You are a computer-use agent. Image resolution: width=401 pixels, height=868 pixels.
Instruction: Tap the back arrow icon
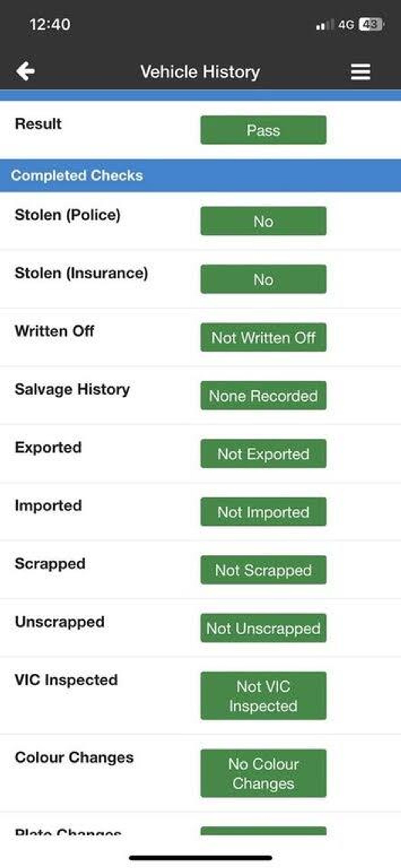[26, 71]
